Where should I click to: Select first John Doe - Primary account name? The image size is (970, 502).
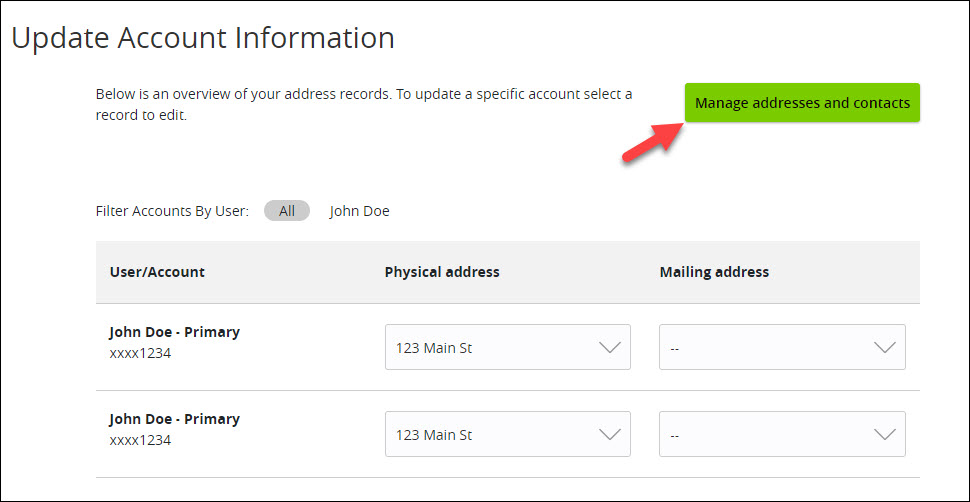[174, 332]
